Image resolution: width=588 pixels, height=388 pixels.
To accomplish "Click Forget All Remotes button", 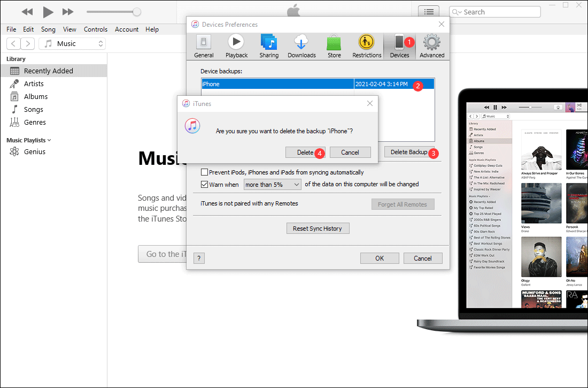I will 403,204.
